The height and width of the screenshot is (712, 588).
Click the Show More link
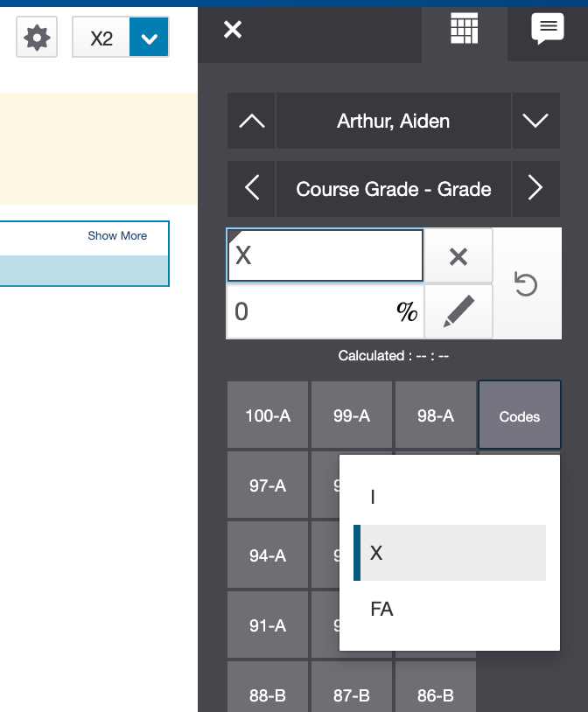coord(117,235)
